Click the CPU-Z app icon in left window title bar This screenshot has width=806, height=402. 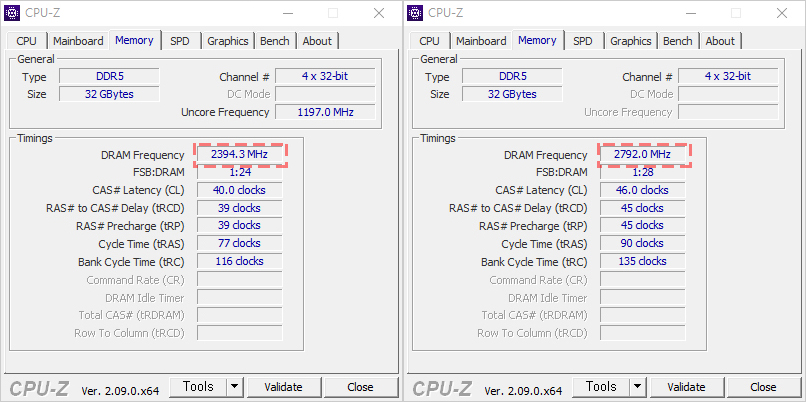[12, 13]
